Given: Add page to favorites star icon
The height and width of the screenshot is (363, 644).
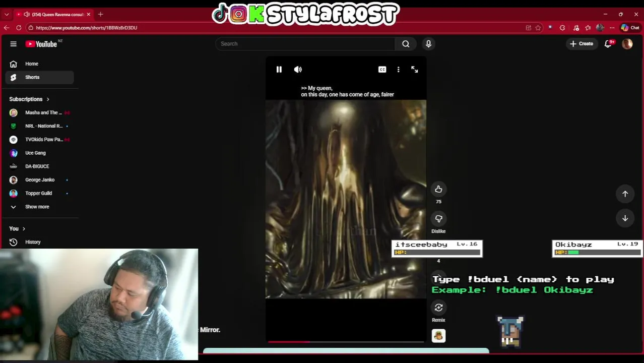Looking at the screenshot, I should 538,28.
